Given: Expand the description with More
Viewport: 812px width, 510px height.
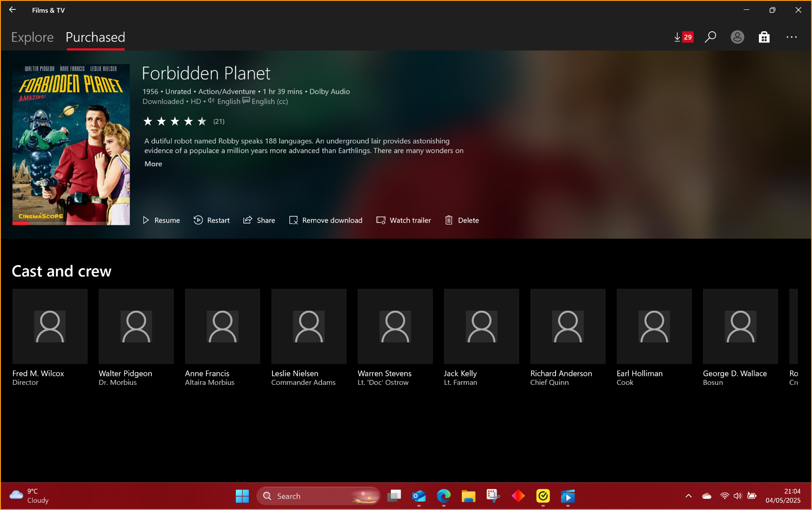Looking at the screenshot, I should point(153,164).
